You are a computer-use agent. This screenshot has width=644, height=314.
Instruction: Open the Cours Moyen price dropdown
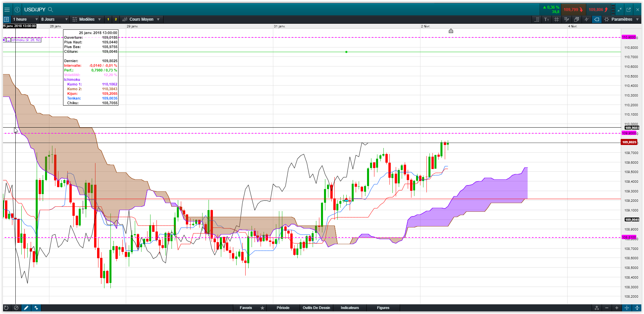click(141, 19)
